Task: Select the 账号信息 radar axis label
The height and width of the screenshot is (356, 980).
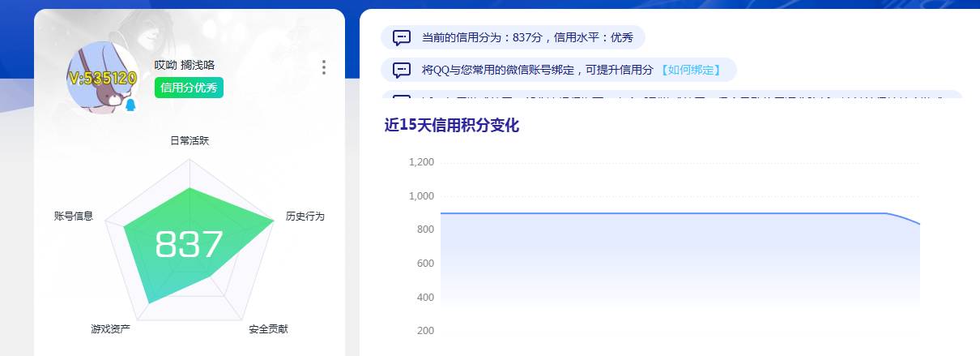Action: pos(74,216)
